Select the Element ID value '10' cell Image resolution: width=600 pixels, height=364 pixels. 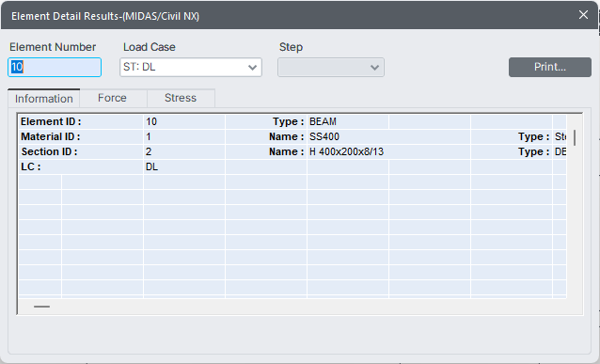(x=184, y=121)
